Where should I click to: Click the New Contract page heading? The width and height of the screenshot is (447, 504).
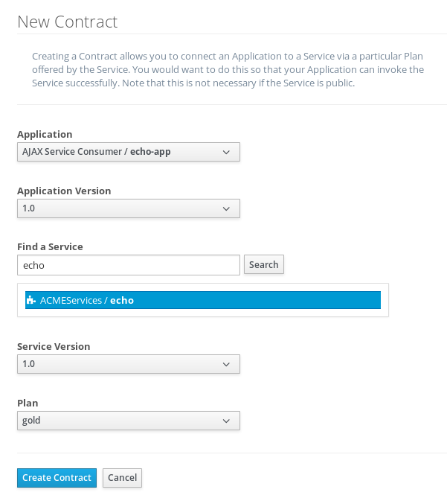pos(68,22)
